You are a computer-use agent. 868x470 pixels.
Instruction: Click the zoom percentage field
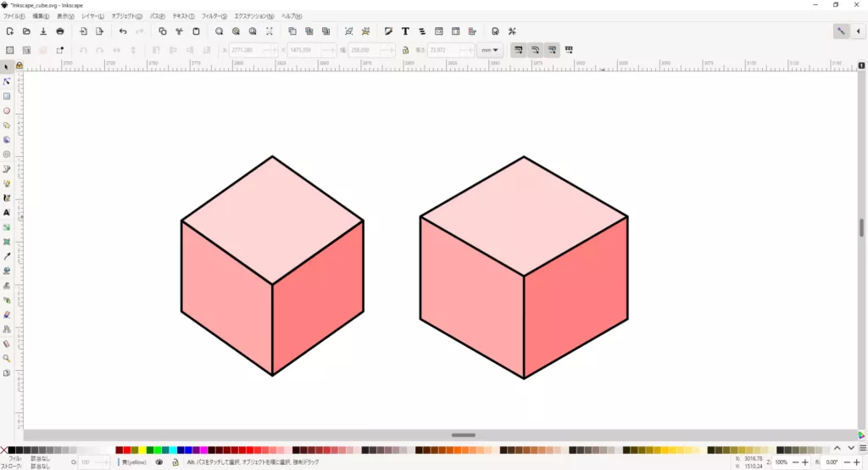click(x=781, y=462)
